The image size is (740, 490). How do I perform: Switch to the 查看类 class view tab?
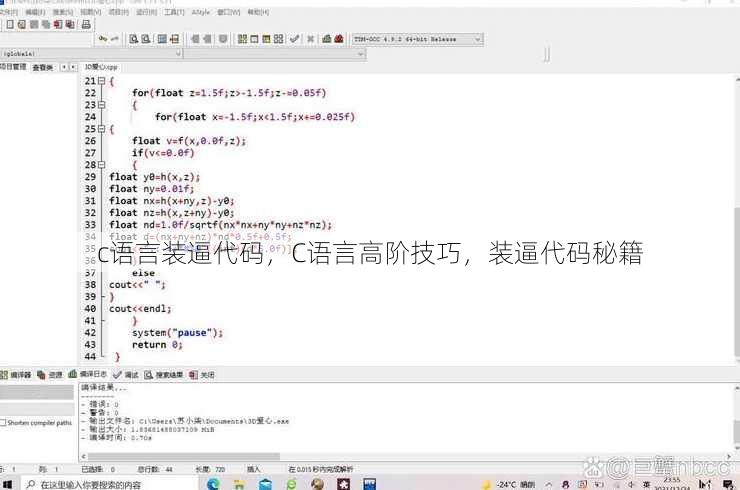point(42,68)
